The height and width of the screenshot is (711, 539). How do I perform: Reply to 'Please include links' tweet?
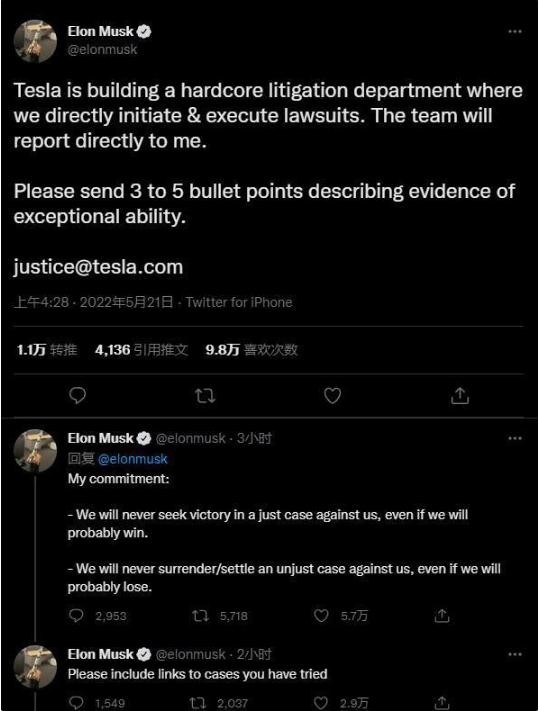[x=76, y=703]
